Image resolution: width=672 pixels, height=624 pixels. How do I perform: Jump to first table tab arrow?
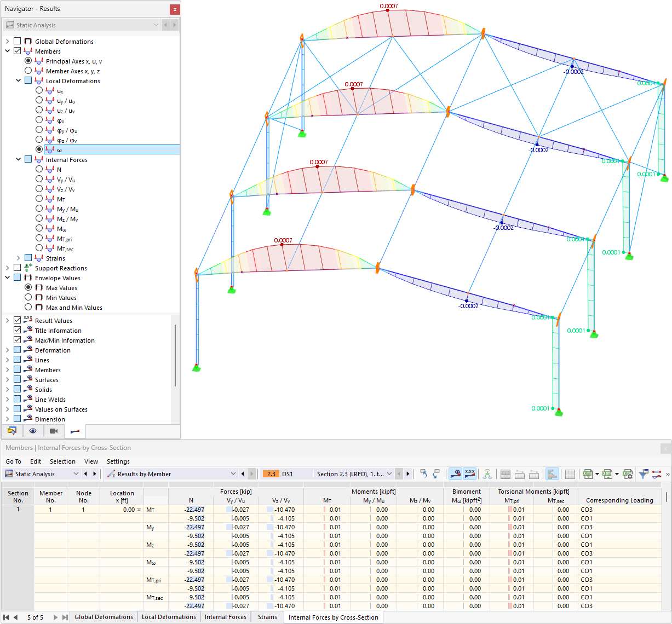6,617
